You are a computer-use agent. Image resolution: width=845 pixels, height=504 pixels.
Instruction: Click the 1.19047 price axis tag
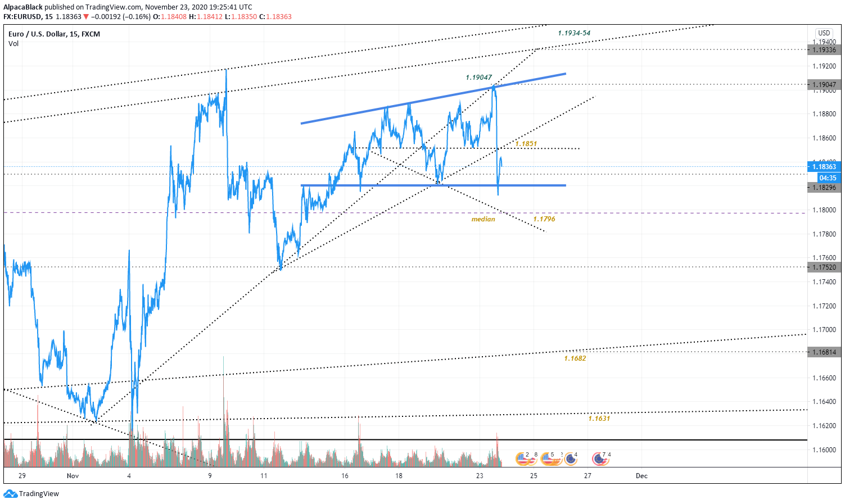(x=824, y=85)
